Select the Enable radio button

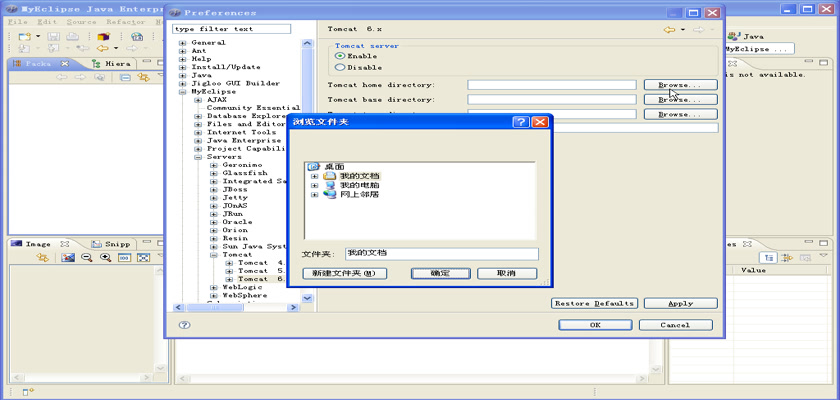[340, 56]
